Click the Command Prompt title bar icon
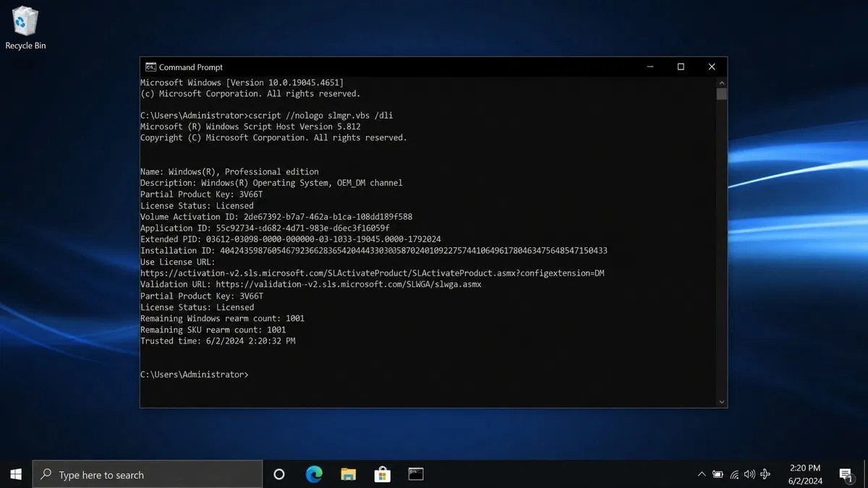The height and width of the screenshot is (488, 868). (x=150, y=67)
